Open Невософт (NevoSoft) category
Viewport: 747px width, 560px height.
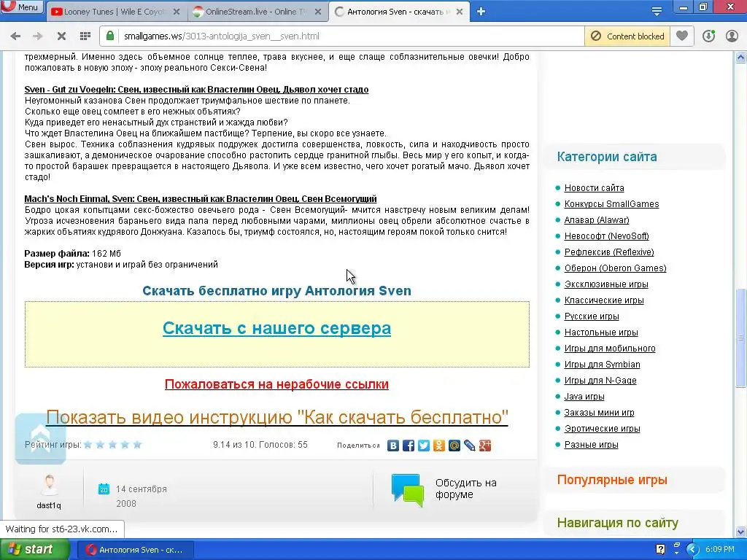[x=606, y=236]
